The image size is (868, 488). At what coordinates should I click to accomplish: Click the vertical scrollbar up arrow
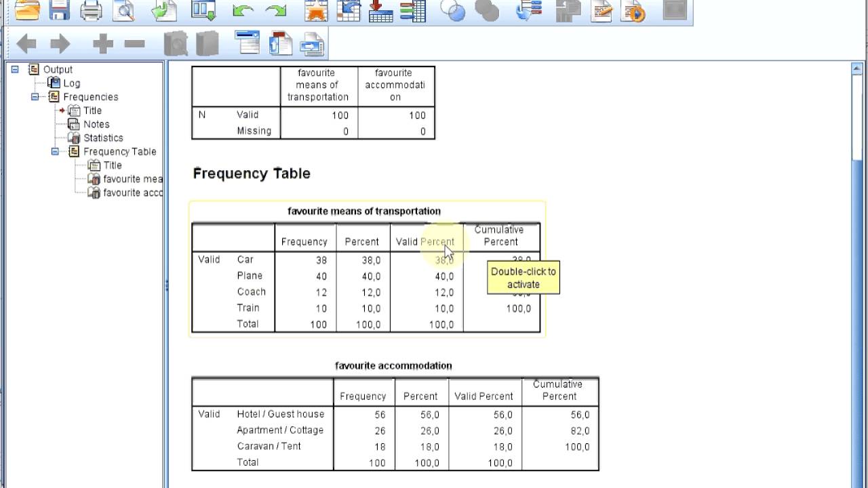tap(856, 68)
